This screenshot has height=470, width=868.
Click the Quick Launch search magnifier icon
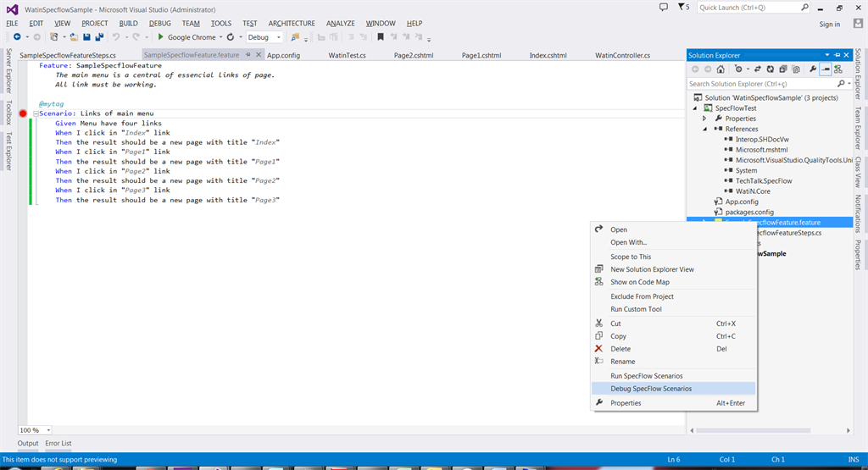click(x=805, y=7)
